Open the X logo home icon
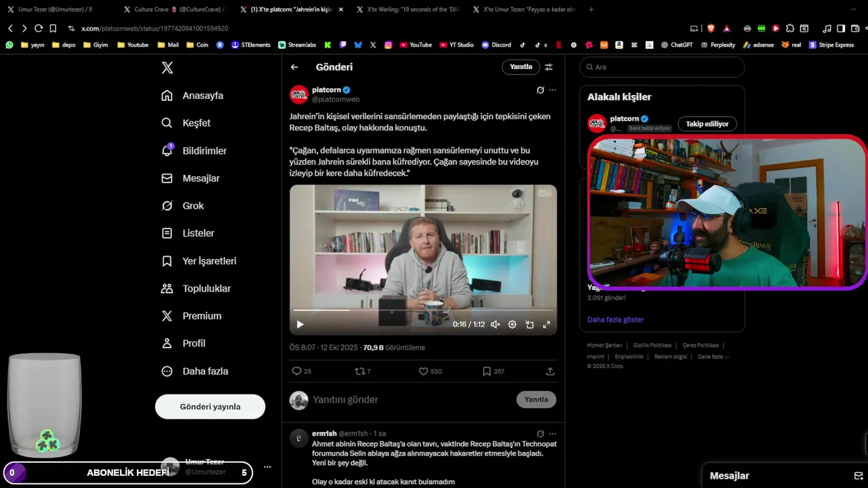868x488 pixels. pos(167,68)
